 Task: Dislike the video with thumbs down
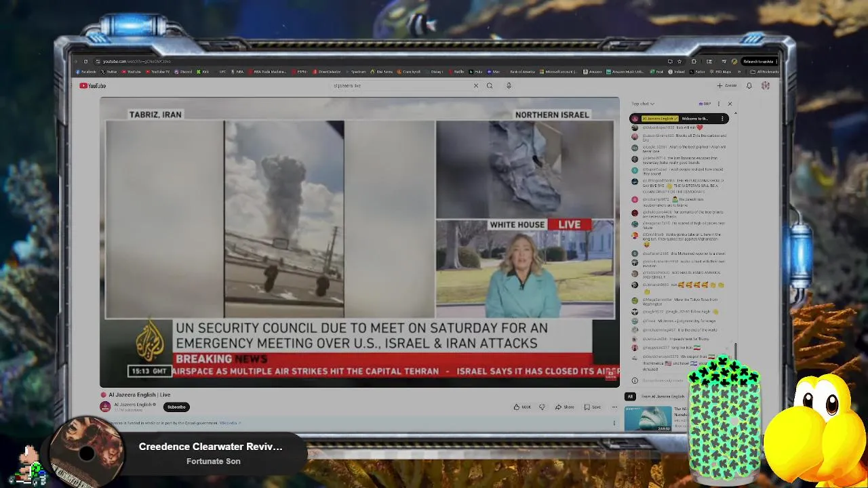[x=542, y=407]
